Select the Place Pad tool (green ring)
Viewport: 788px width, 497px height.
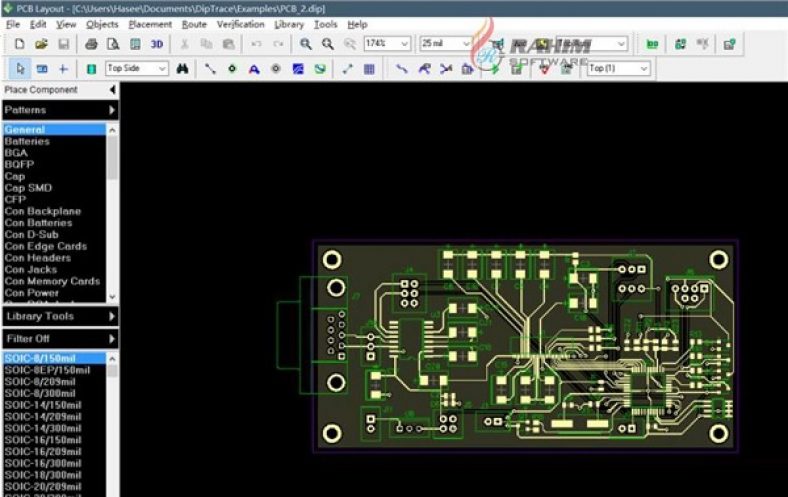[x=232, y=69]
